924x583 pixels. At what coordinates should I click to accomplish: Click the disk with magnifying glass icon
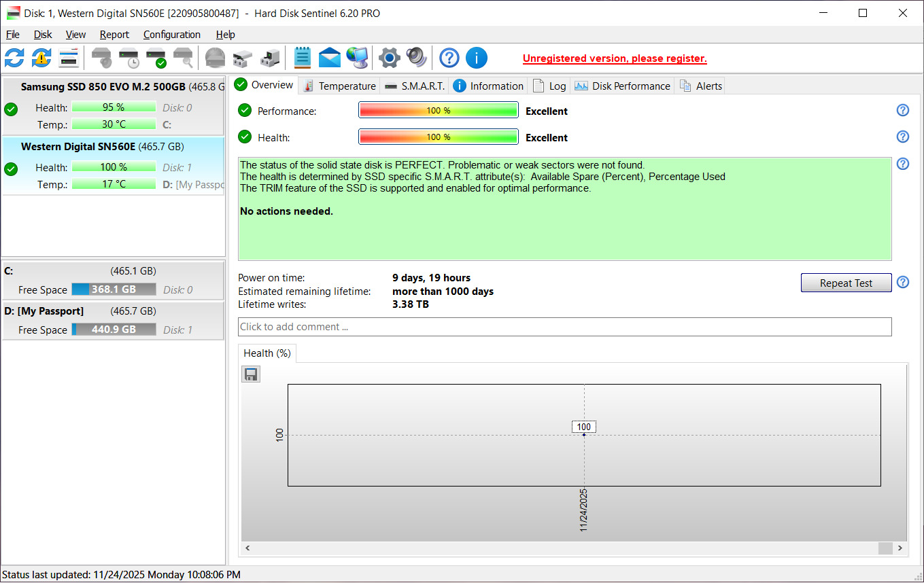tap(183, 58)
